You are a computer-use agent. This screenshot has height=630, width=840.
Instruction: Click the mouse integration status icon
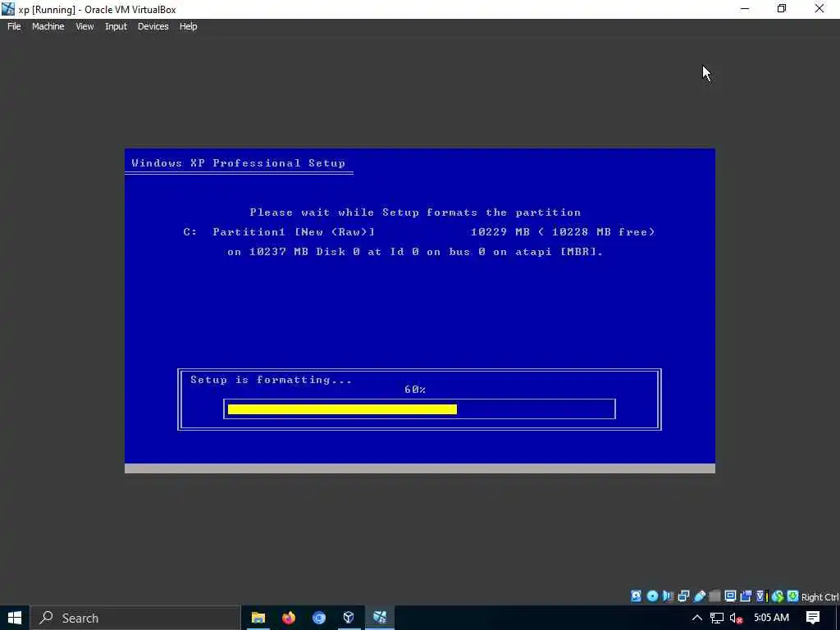778,596
